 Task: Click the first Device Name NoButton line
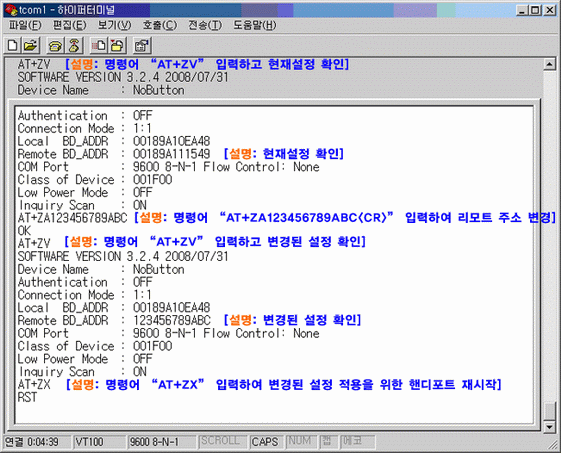coord(101,90)
